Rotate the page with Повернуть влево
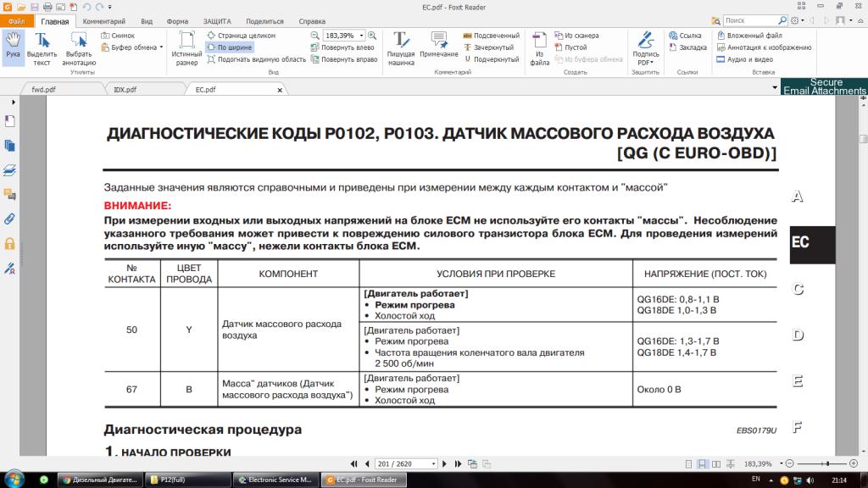The image size is (868, 488). (343, 47)
